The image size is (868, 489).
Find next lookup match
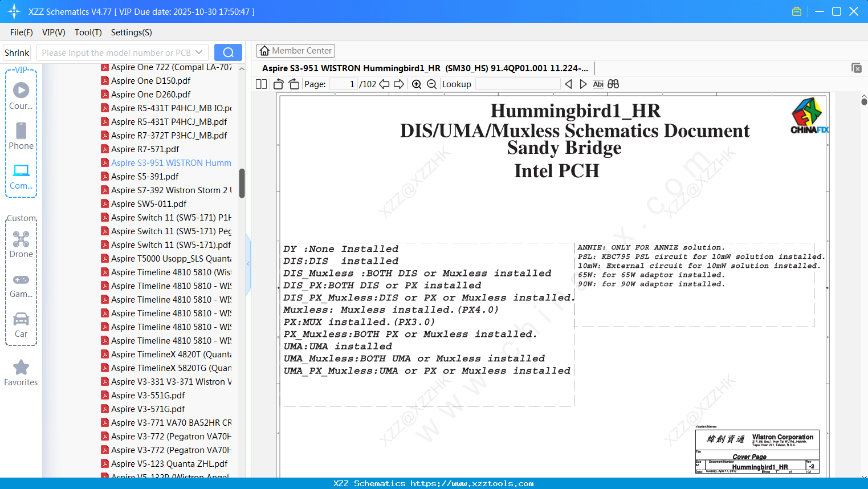pos(583,84)
